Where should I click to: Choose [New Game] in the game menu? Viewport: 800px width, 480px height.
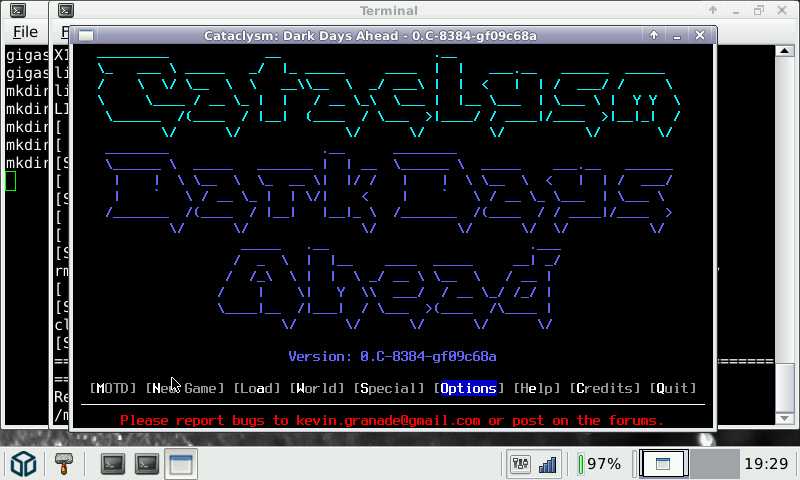tap(185, 388)
